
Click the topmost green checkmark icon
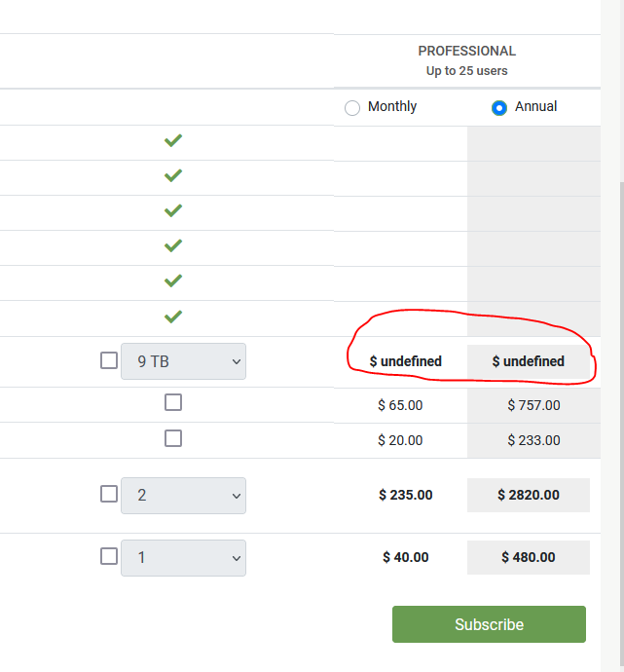click(x=173, y=141)
